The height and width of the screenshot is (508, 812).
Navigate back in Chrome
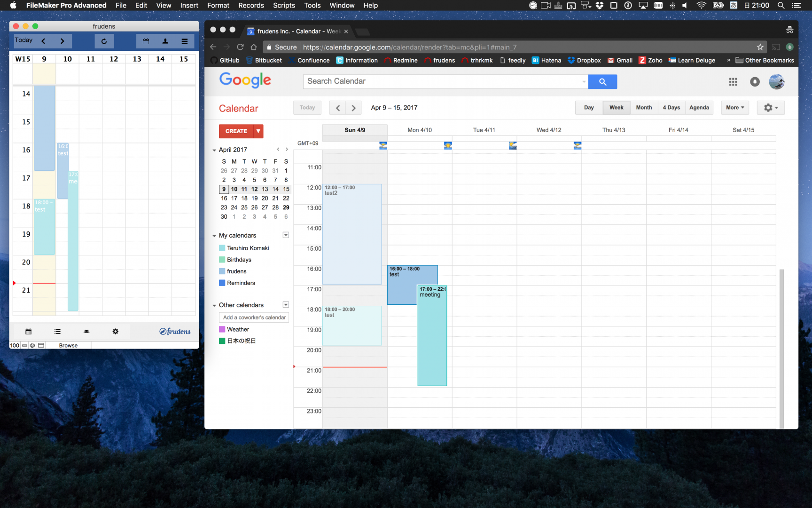[x=213, y=47]
